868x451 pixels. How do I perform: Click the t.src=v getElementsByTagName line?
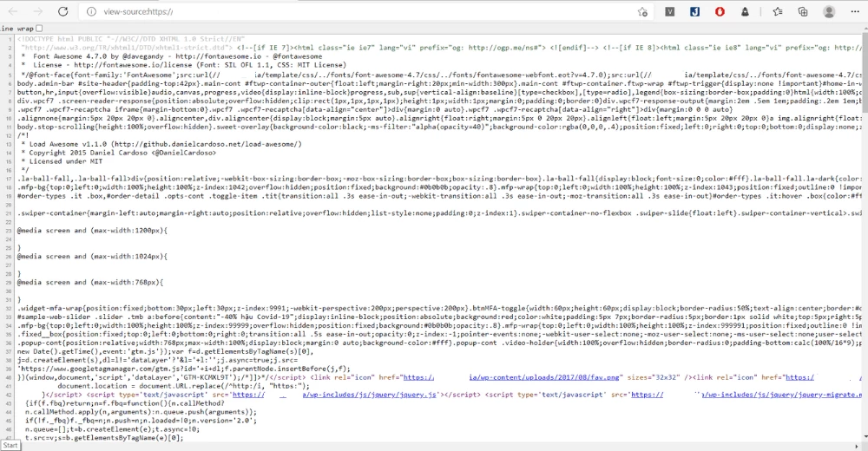[104, 438]
